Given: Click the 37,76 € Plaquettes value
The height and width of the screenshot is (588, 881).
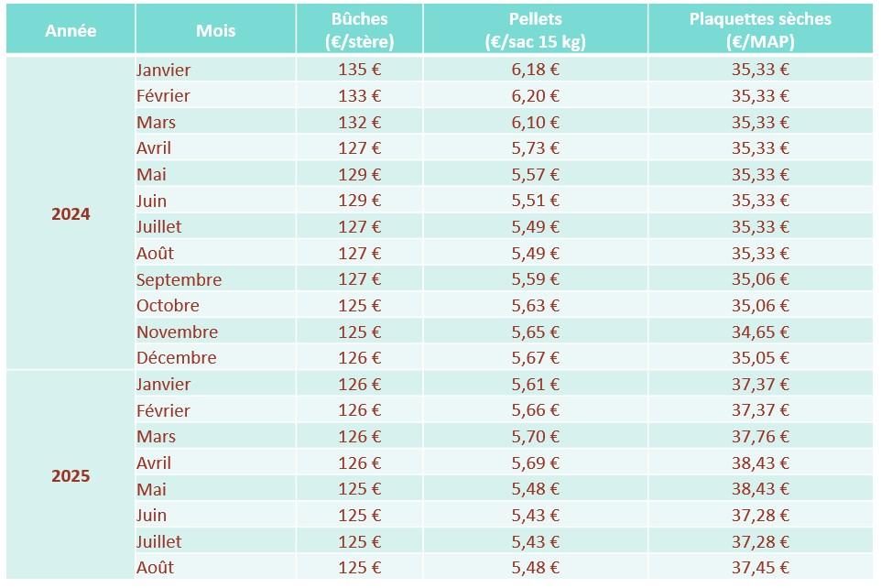Looking at the screenshot, I should point(760,436).
